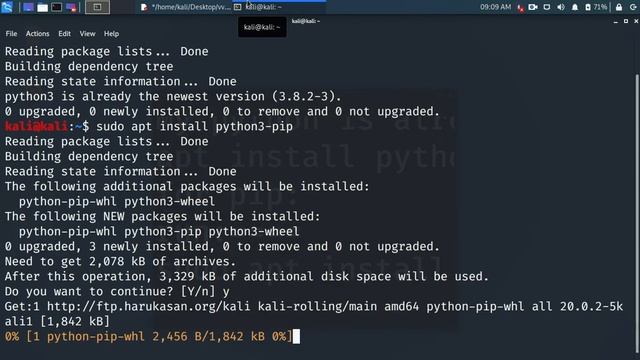Click the show desktop panel icon
Screen dimensions: 640x360
pyautogui.click(x=28, y=7)
